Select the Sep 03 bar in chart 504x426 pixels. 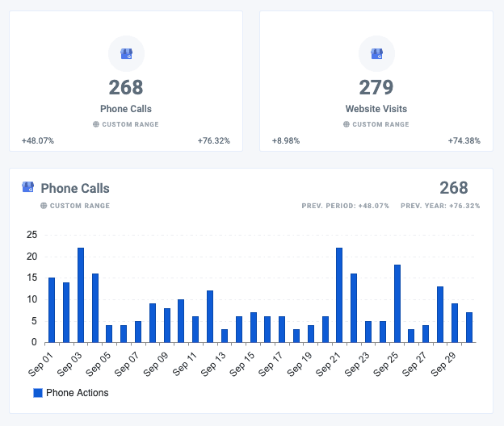tap(81, 295)
